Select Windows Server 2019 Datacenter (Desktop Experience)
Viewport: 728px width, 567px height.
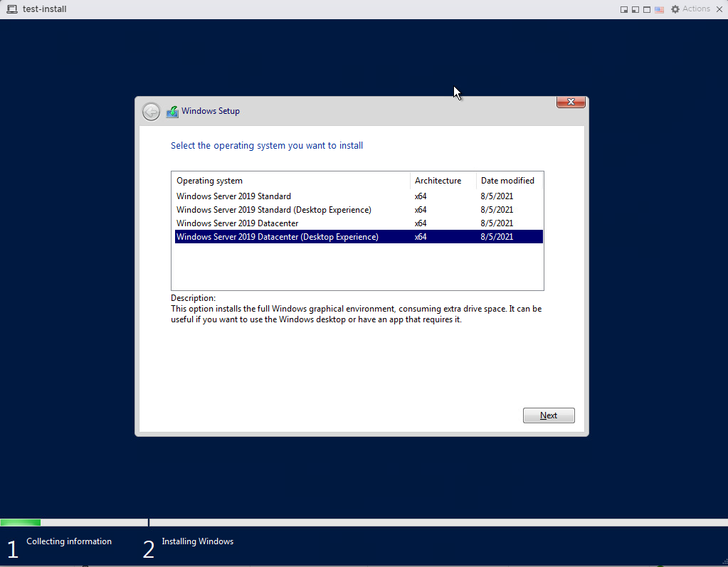tap(359, 237)
